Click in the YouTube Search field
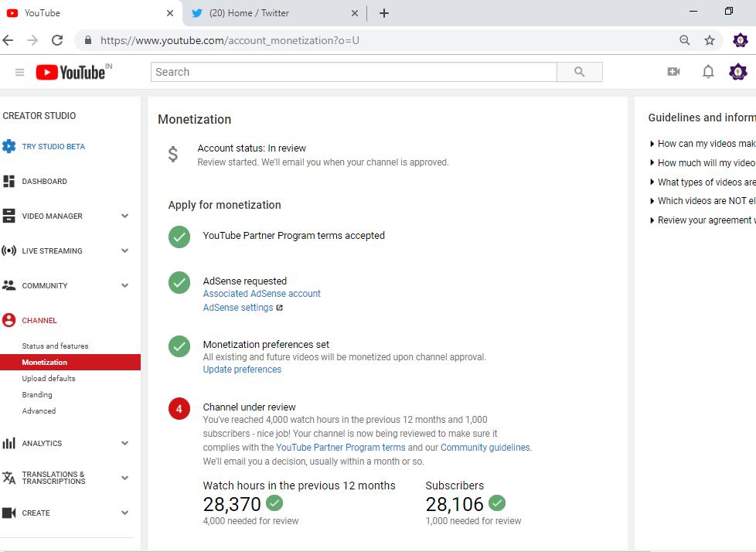The image size is (756, 552). [354, 72]
